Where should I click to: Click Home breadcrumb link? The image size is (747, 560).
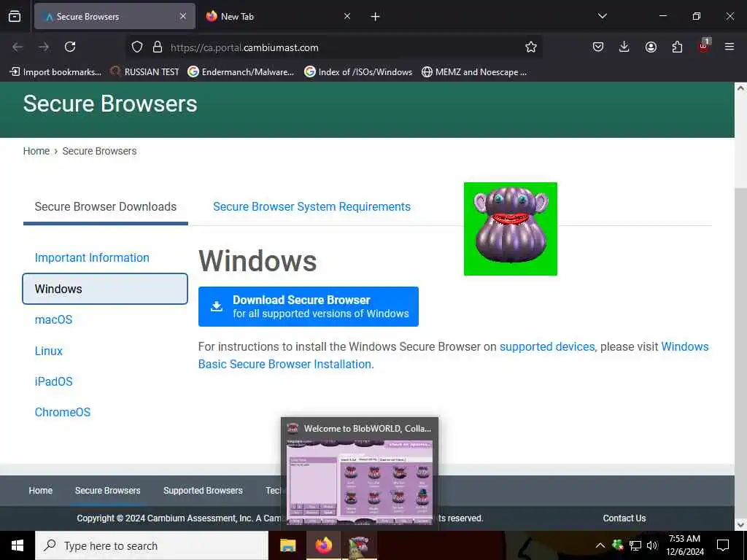pyautogui.click(x=36, y=151)
